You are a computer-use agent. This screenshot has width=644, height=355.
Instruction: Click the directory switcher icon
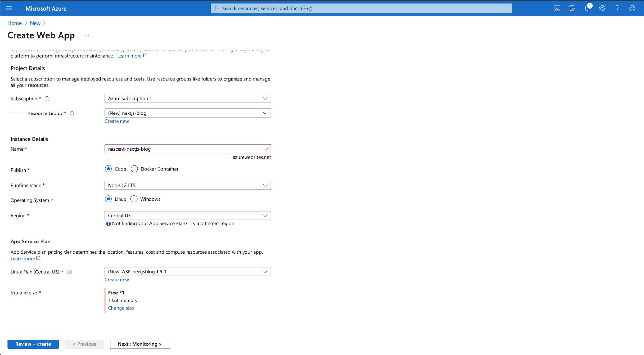(x=573, y=8)
